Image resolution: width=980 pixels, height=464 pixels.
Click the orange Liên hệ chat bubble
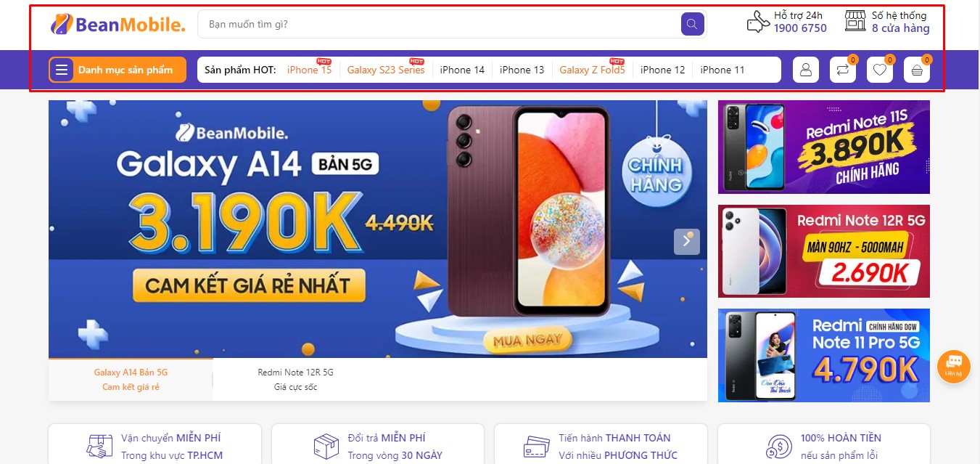(x=954, y=366)
